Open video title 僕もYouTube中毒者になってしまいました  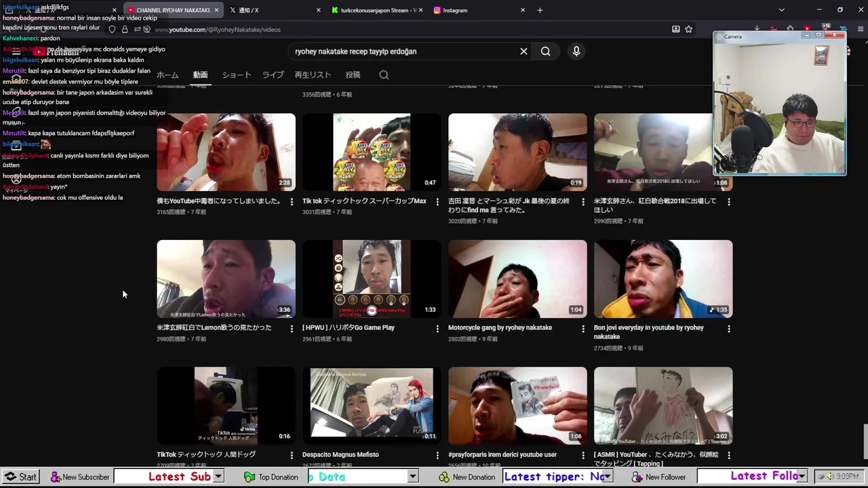point(218,201)
